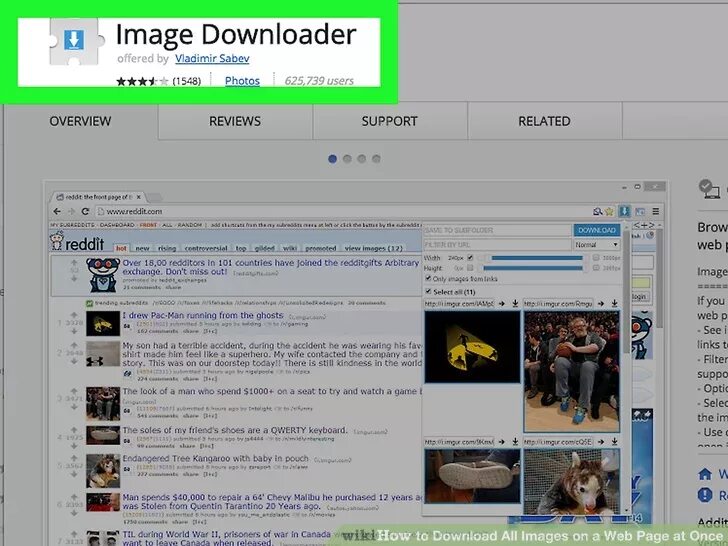Open 'I drew Pac-Man running from the ghosts' post

click(x=203, y=315)
